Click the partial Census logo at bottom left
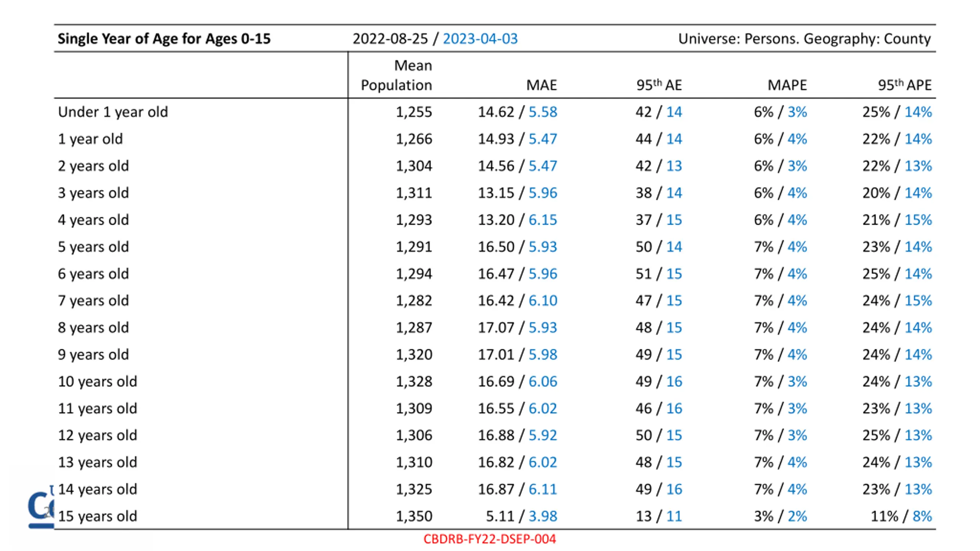The height and width of the screenshot is (551, 980). point(41,507)
